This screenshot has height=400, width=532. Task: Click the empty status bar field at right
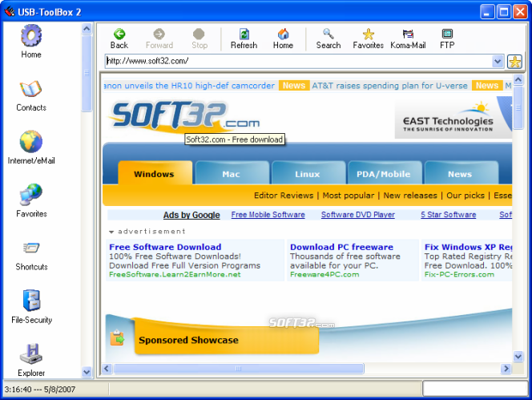pos(475,388)
